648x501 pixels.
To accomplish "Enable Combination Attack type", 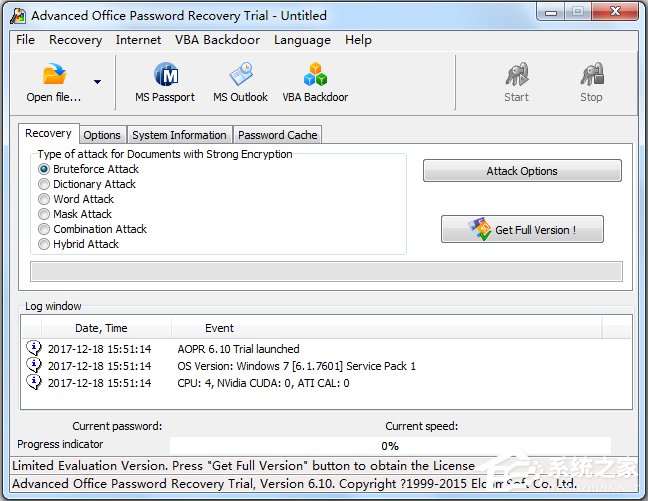I will click(x=44, y=229).
